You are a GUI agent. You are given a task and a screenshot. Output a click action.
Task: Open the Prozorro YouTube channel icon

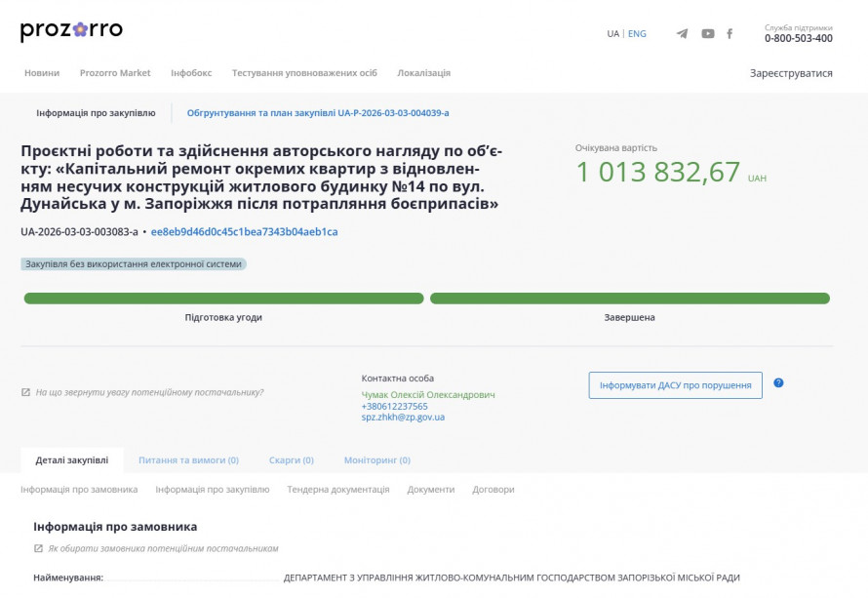pos(706,32)
